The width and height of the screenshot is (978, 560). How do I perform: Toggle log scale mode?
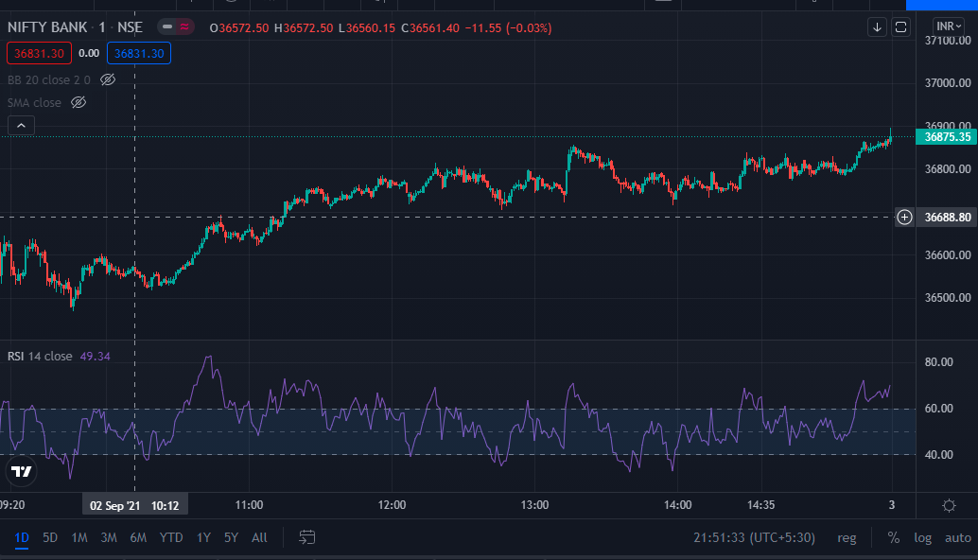click(922, 537)
